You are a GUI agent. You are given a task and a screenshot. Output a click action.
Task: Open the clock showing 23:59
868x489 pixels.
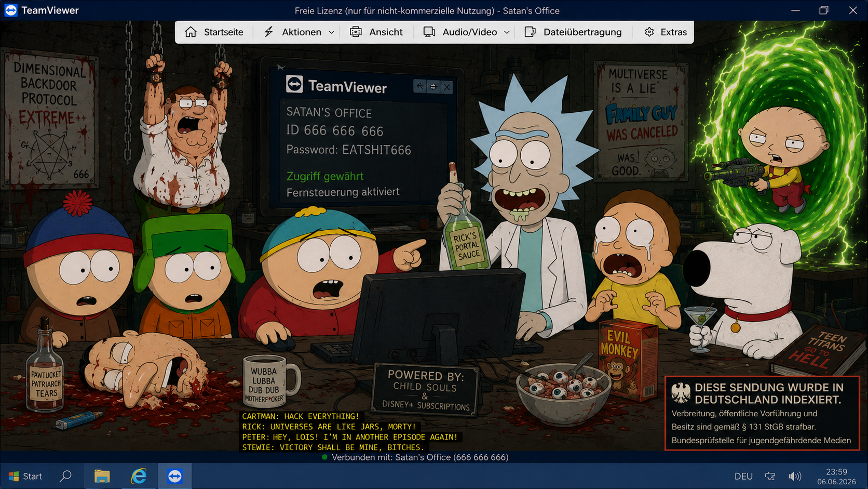click(x=836, y=477)
